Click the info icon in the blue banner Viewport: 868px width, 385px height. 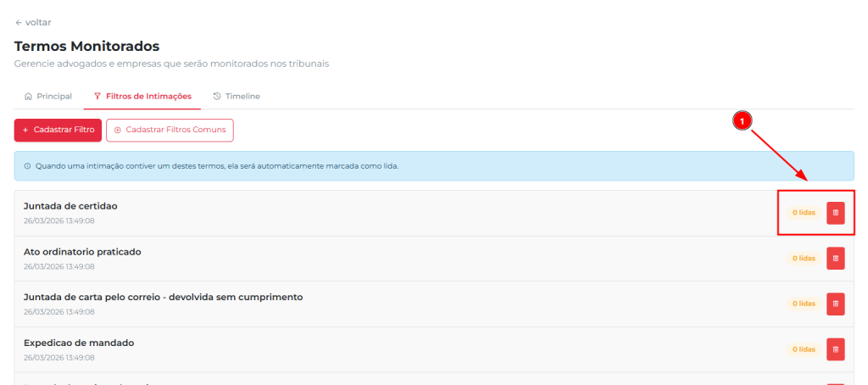tap(27, 166)
